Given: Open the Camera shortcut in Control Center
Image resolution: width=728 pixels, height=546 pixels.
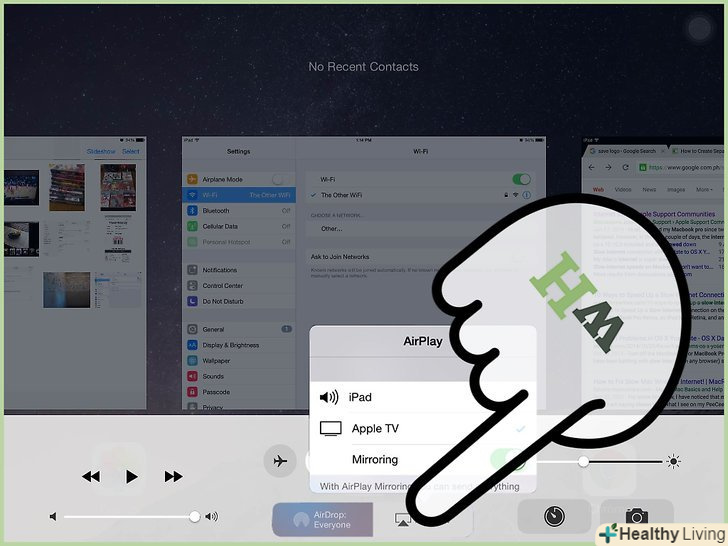Looking at the screenshot, I should pyautogui.click(x=637, y=516).
